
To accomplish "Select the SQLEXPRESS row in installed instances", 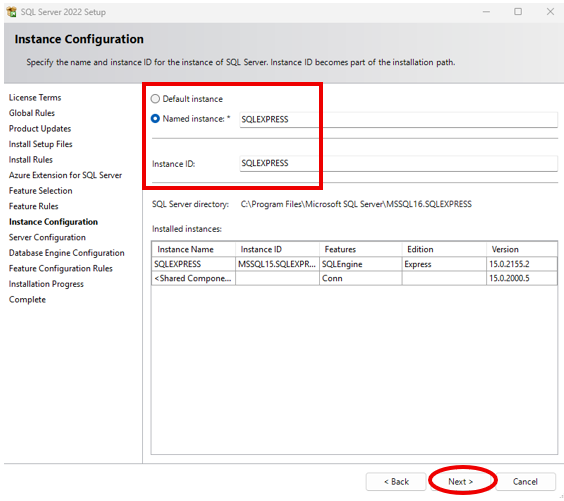I will 354,264.
